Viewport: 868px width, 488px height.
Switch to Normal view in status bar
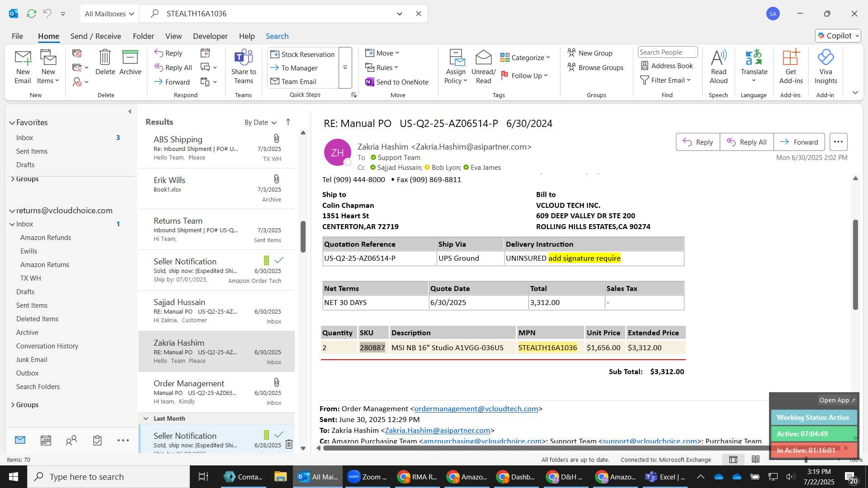pyautogui.click(x=733, y=460)
